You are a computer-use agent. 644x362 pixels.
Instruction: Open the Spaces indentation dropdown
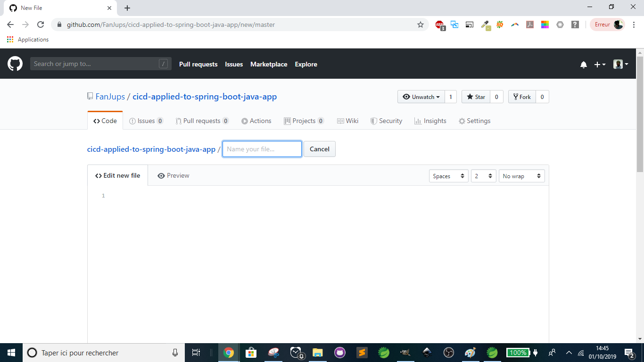point(448,175)
